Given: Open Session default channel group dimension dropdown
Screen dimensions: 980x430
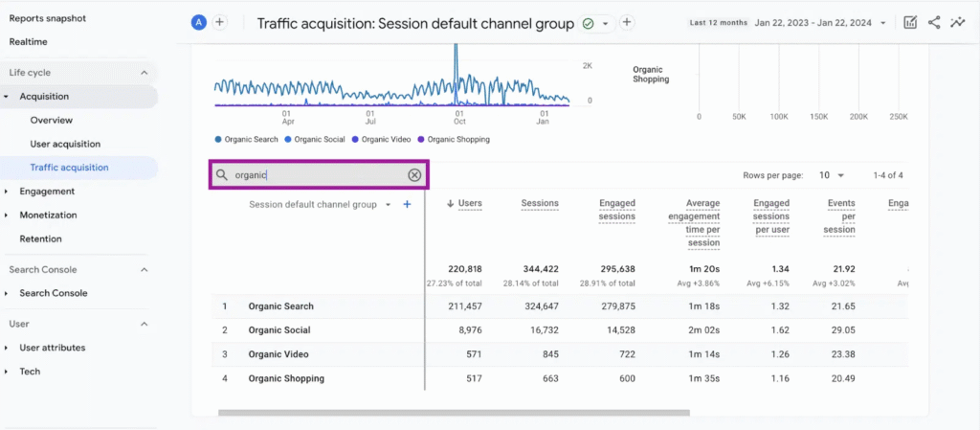Looking at the screenshot, I should coord(388,205).
